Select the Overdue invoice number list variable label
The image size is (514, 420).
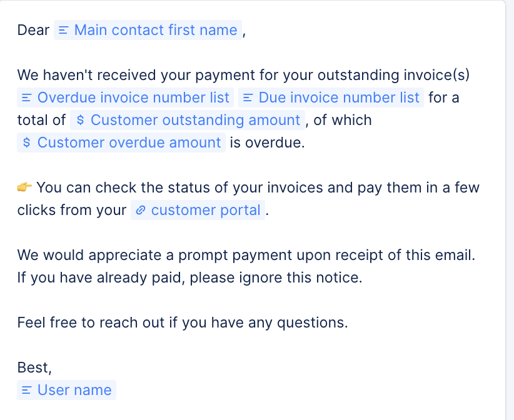coord(133,97)
